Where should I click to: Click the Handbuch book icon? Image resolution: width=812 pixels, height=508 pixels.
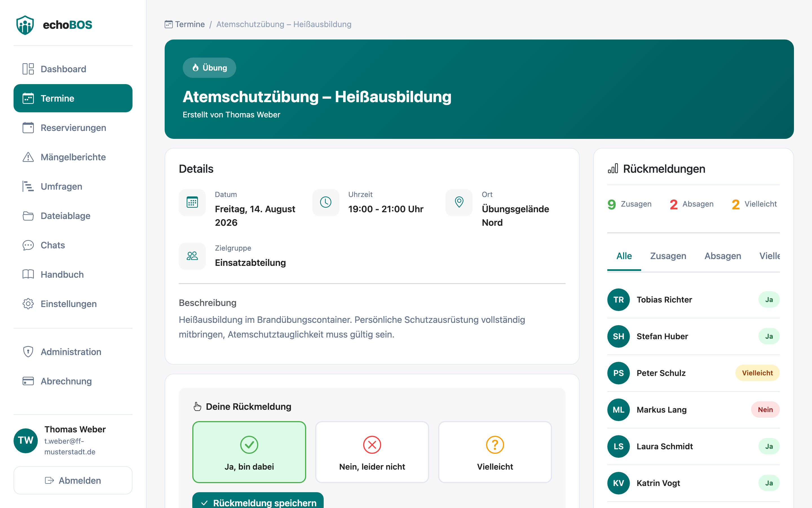(x=28, y=274)
